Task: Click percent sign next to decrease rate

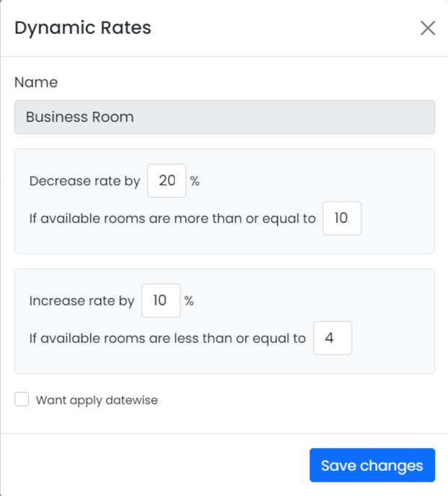Action: (195, 181)
